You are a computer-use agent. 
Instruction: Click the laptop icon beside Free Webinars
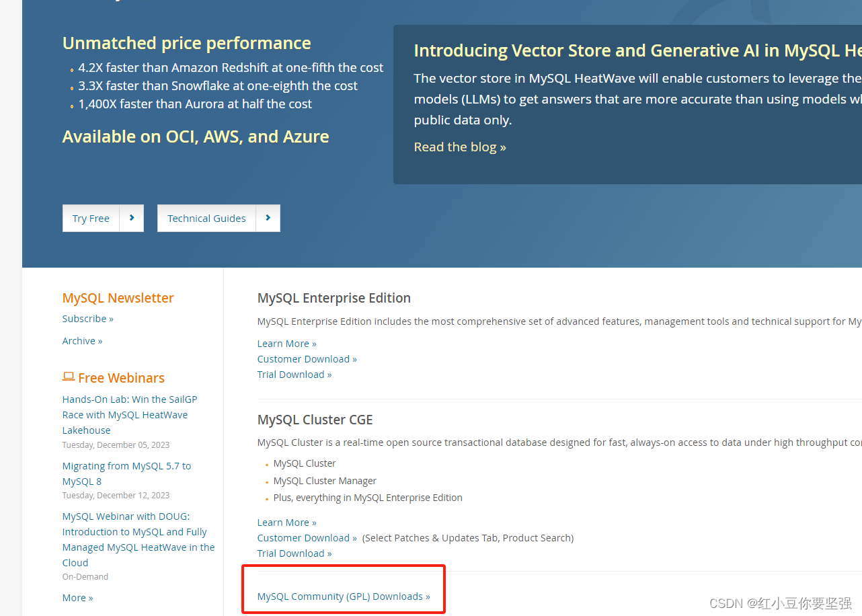point(69,377)
